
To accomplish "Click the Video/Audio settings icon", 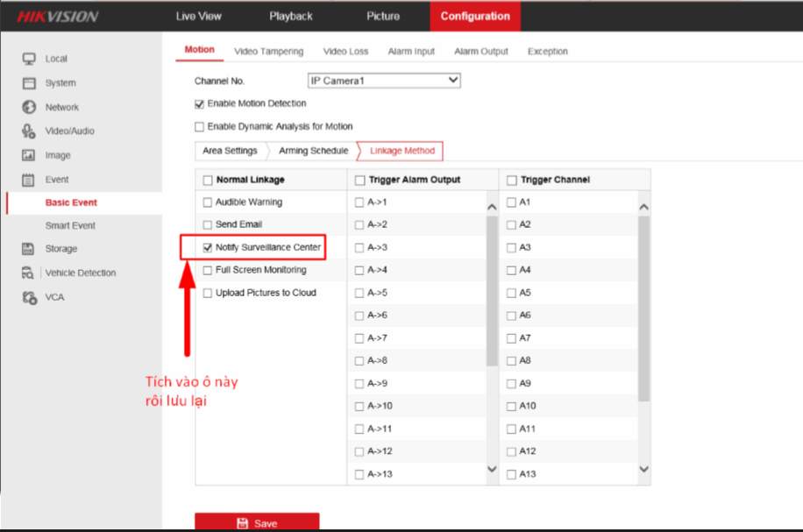I will (x=28, y=131).
